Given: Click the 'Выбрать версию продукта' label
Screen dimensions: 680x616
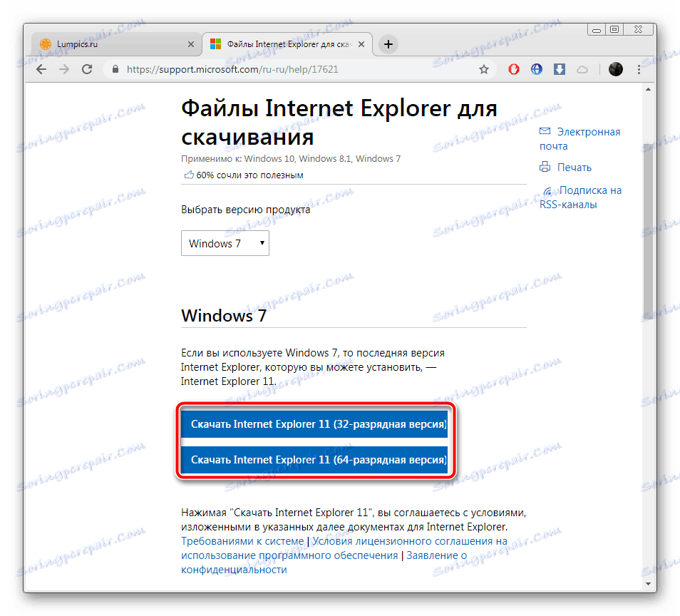Looking at the screenshot, I should click(x=245, y=210).
